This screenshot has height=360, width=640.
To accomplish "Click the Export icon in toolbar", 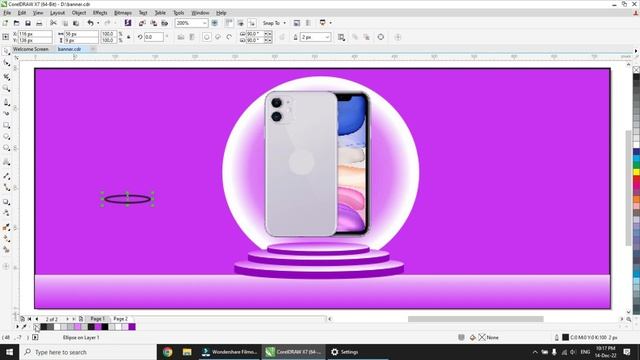I will (153, 23).
